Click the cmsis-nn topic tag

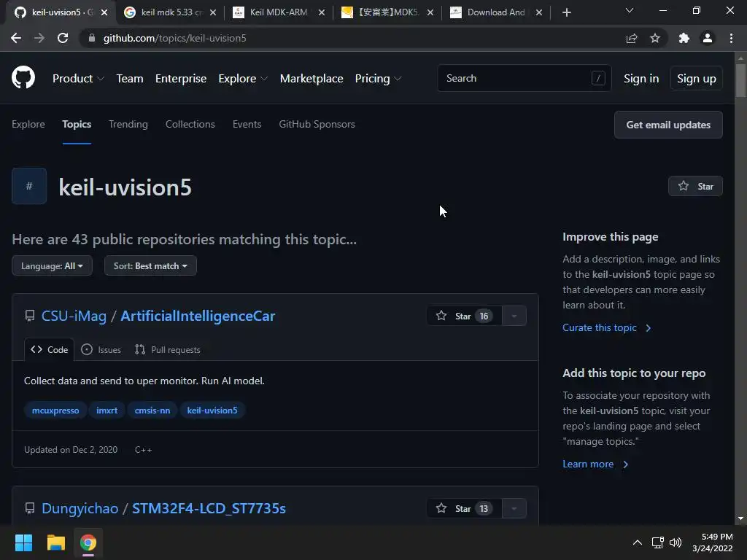pos(152,411)
